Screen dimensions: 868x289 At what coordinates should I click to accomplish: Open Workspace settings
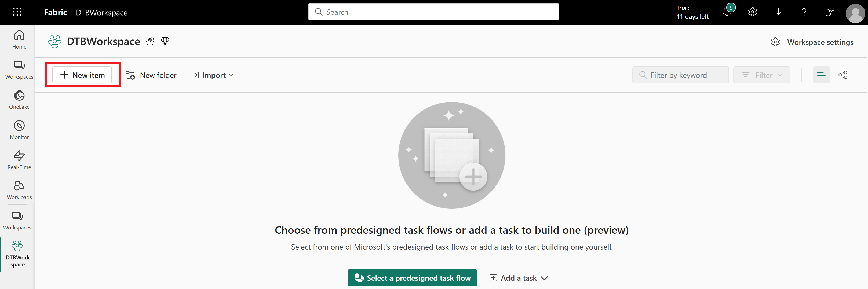click(812, 42)
